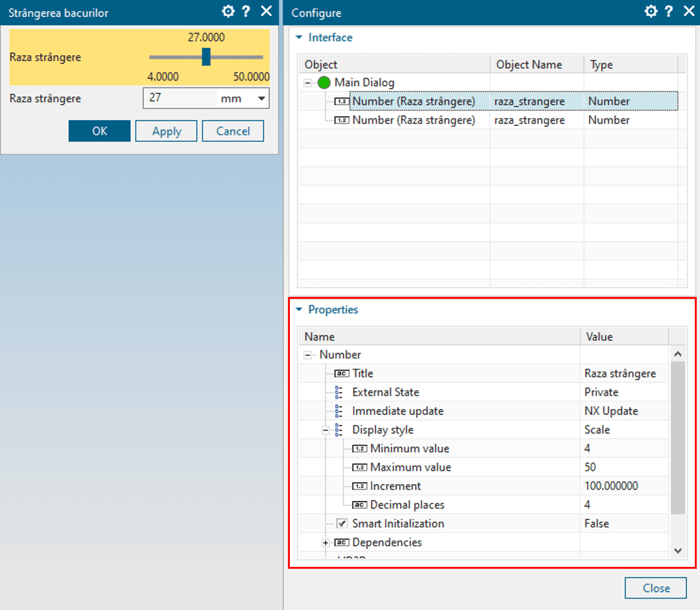This screenshot has height=610, width=700.
Task: Click the Maximum value number icon
Action: pyautogui.click(x=360, y=467)
